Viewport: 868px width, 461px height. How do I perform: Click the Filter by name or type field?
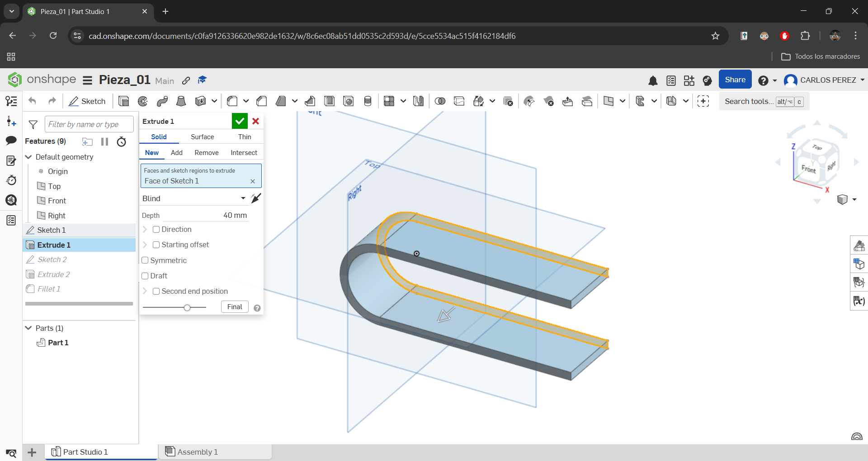[x=89, y=124]
